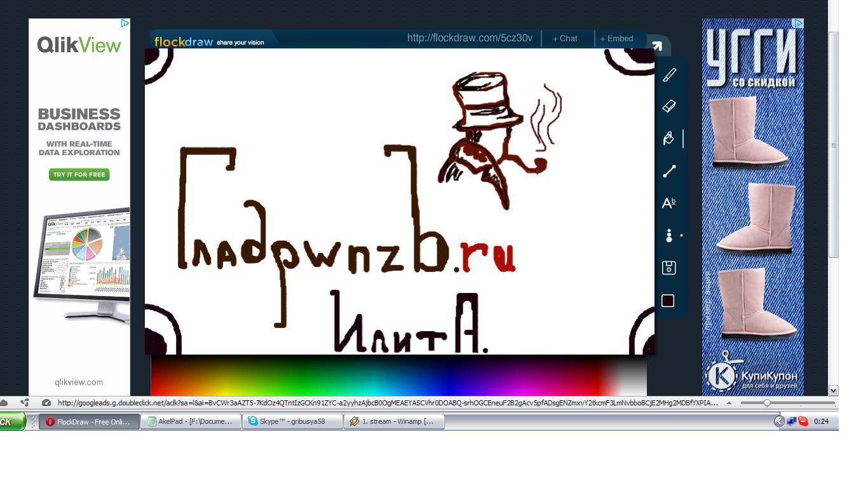Select the eraser tool
Viewport: 868px width, 488px height.
point(669,106)
